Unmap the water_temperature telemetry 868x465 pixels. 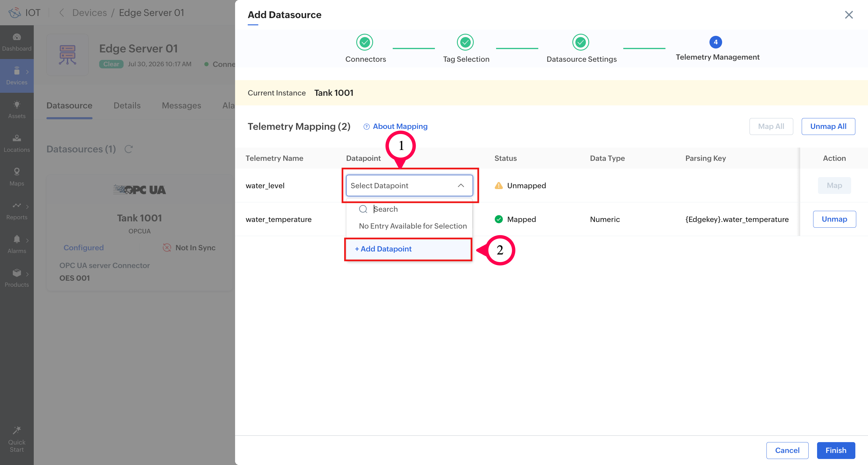coord(834,219)
